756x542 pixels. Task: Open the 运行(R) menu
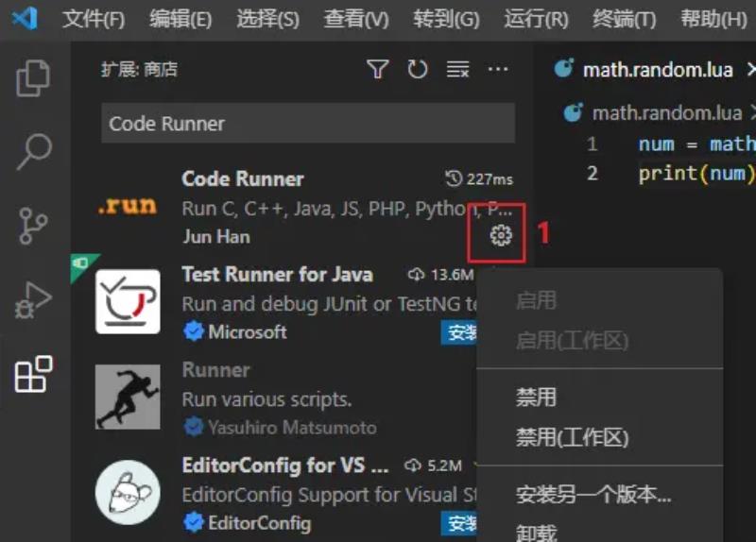tap(536, 19)
